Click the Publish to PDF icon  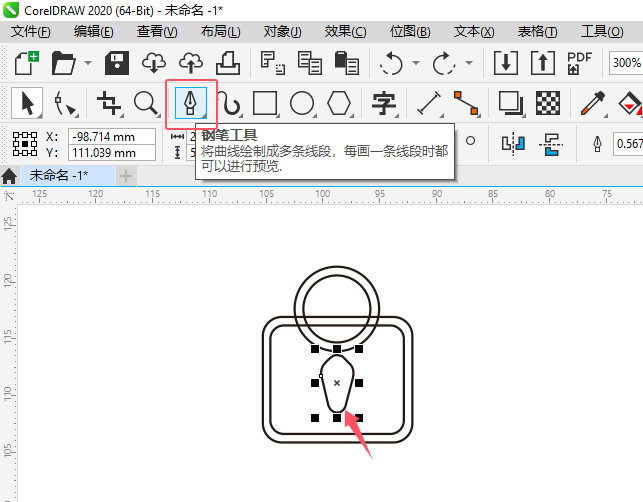(579, 63)
